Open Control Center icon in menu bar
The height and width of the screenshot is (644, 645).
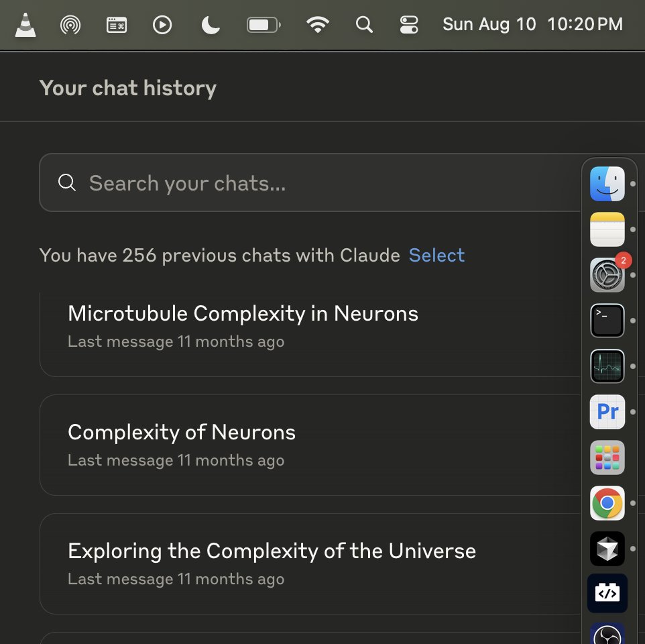[409, 25]
